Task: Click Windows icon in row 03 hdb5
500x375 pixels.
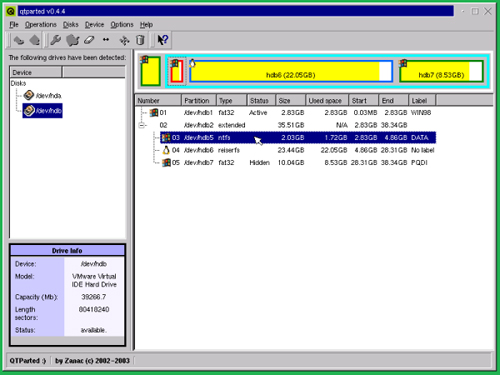Action: [166, 138]
